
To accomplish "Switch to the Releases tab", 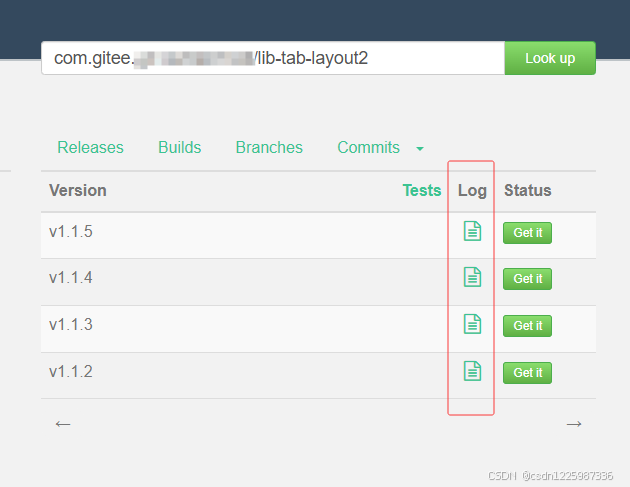I will click(x=90, y=147).
